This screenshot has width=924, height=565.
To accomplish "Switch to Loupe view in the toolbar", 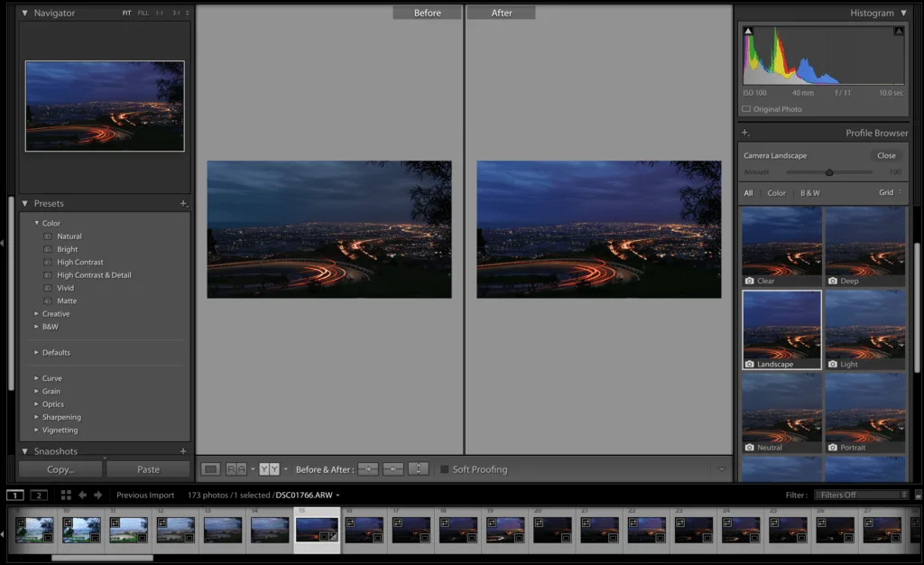I will coord(210,469).
